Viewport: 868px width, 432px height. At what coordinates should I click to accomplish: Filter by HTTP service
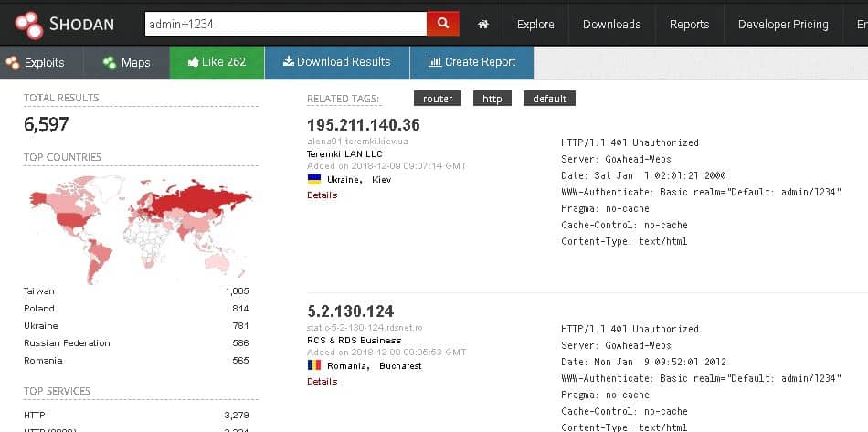click(35, 415)
